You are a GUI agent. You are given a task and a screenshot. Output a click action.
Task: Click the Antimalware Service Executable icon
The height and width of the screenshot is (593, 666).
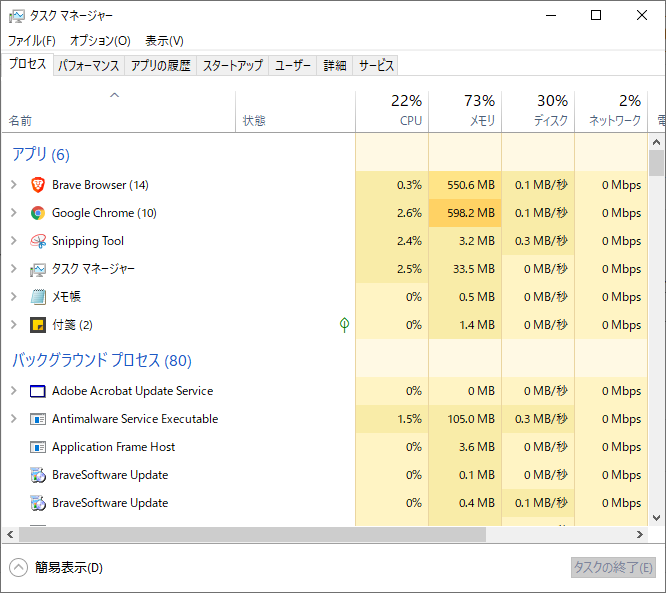pos(38,419)
